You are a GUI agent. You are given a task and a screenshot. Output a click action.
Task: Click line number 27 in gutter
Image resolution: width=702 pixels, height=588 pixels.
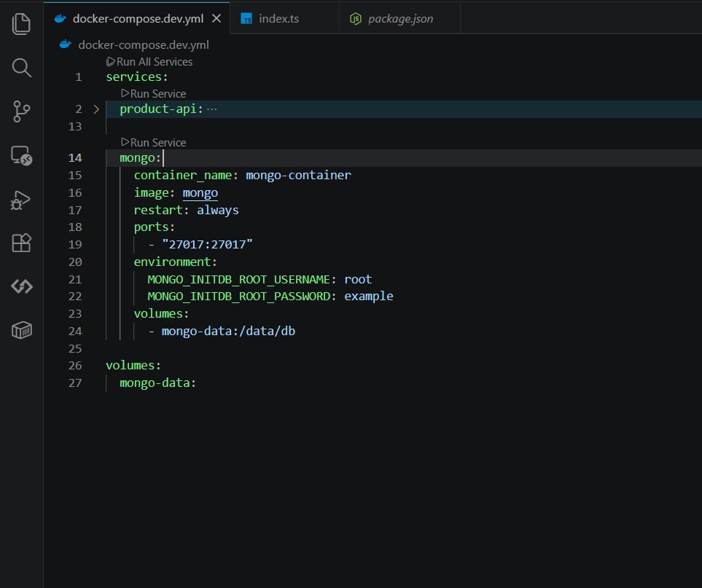pyautogui.click(x=75, y=383)
